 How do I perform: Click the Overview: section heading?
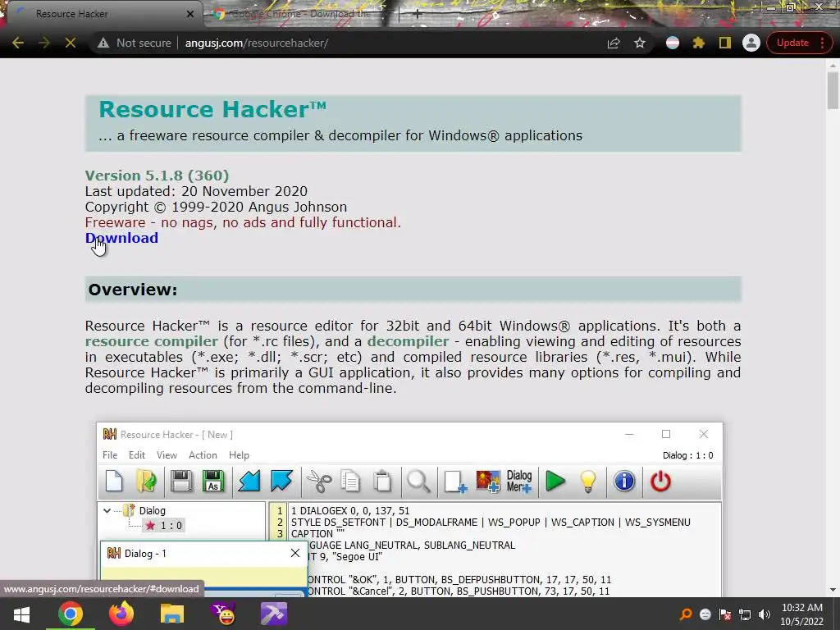pyautogui.click(x=133, y=290)
